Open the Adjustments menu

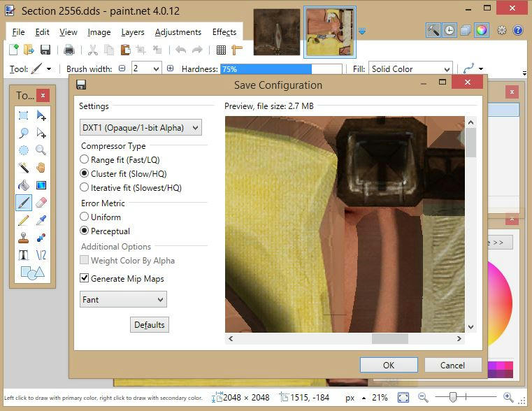(178, 32)
